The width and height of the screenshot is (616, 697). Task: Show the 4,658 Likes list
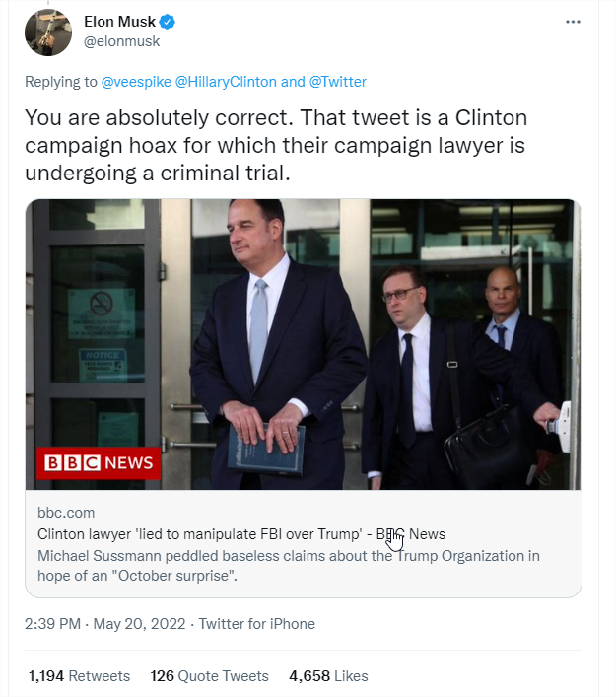(328, 676)
